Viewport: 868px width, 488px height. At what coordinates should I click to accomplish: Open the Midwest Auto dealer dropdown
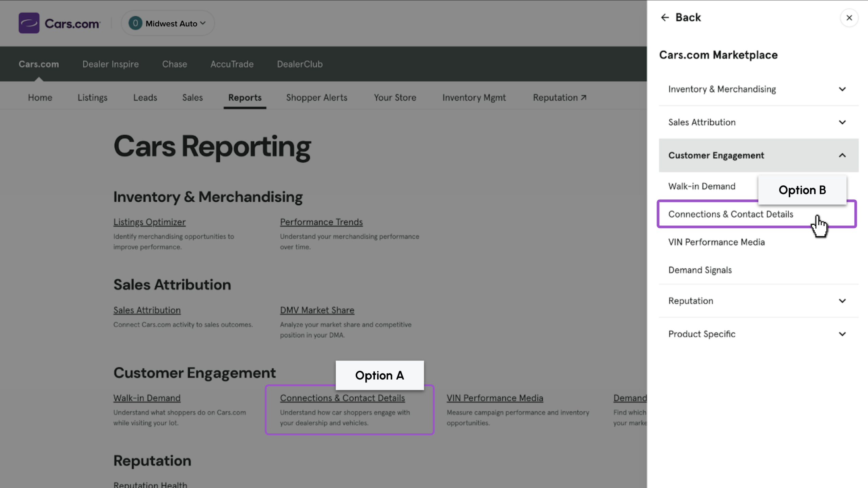pos(168,23)
